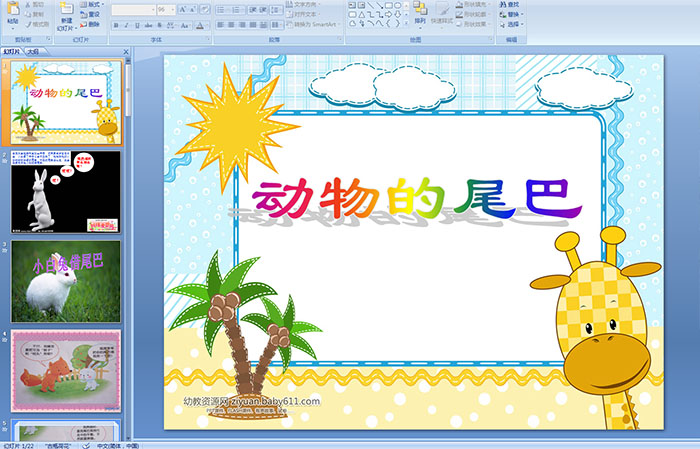Toggle bold formatting
This screenshot has height=449, width=700.
[114, 24]
